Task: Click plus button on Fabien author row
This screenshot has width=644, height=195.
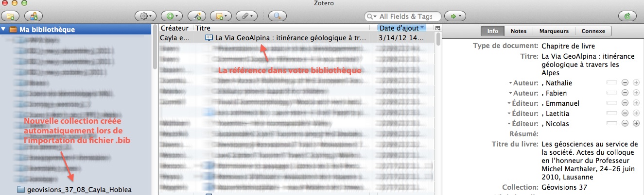Action: pyautogui.click(x=636, y=93)
